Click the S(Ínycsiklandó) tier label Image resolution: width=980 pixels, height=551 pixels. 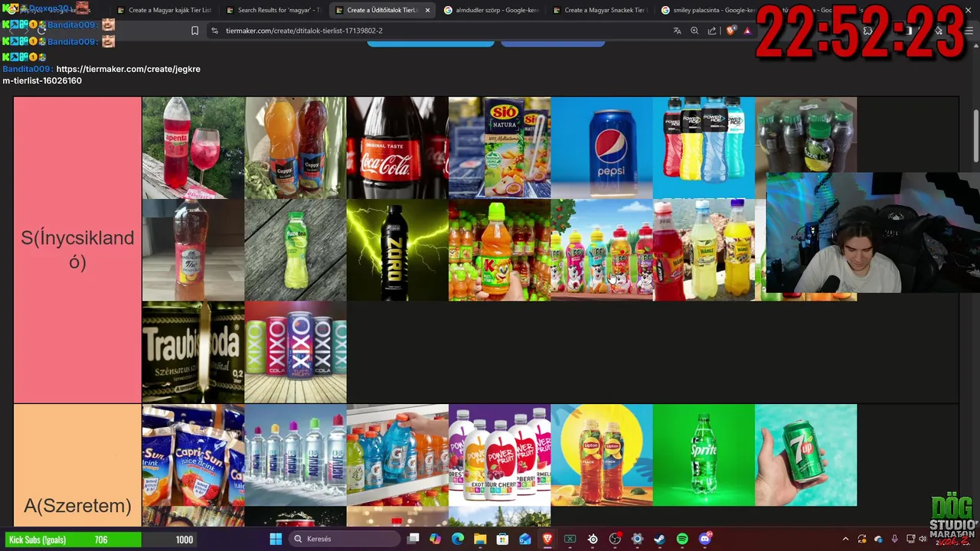click(x=77, y=249)
